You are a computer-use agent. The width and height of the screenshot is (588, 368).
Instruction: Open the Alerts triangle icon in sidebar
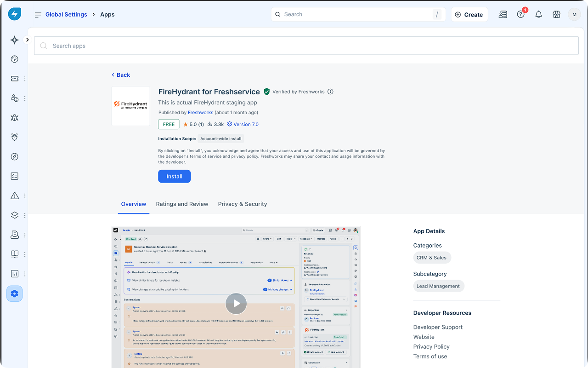(x=14, y=195)
